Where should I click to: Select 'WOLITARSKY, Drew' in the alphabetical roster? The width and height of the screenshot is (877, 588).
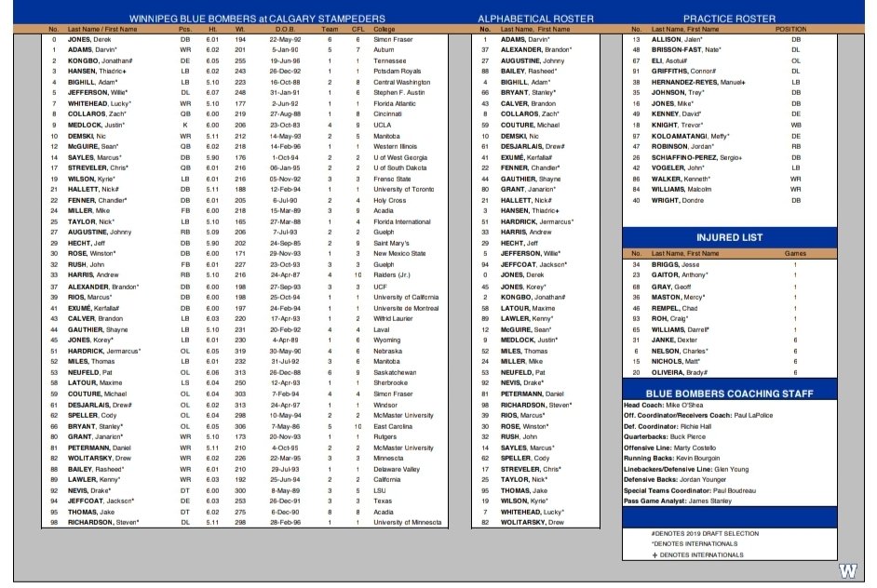click(x=532, y=523)
